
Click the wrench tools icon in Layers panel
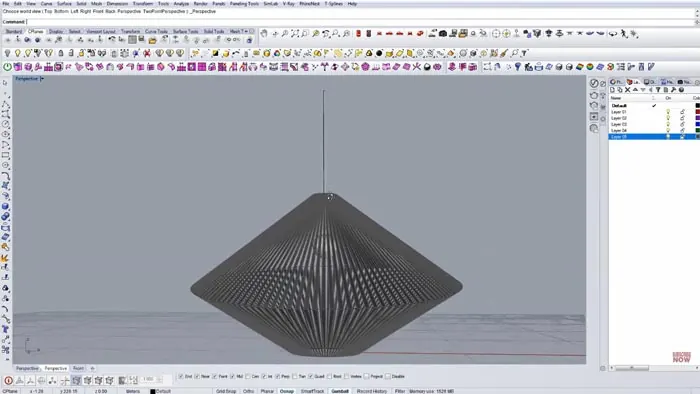[x=674, y=90]
